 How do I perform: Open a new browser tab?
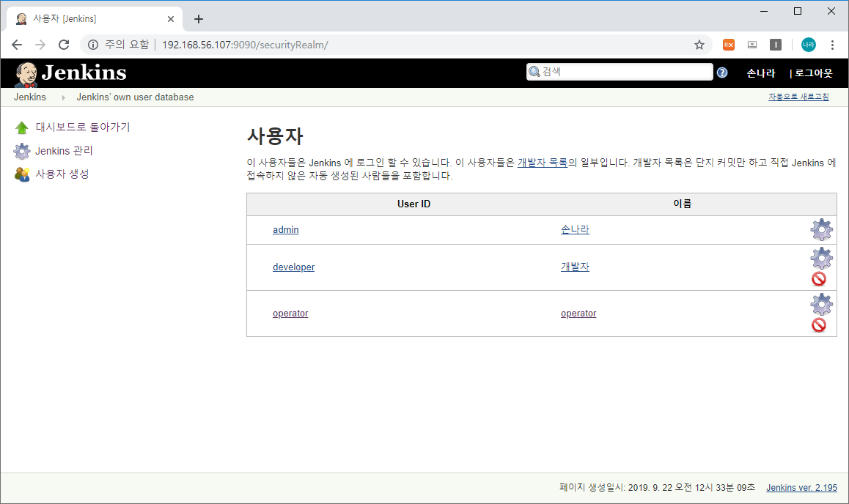[199, 19]
